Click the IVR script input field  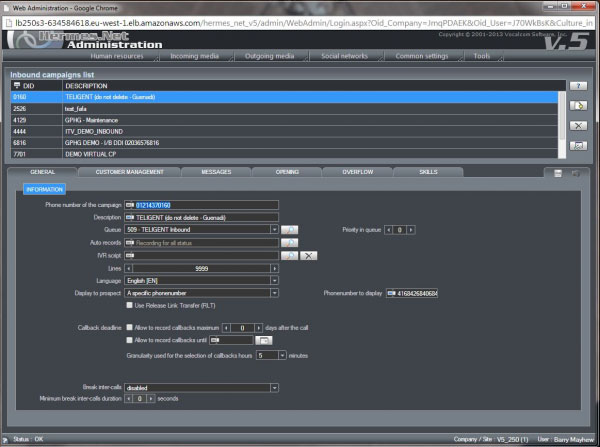click(202, 256)
